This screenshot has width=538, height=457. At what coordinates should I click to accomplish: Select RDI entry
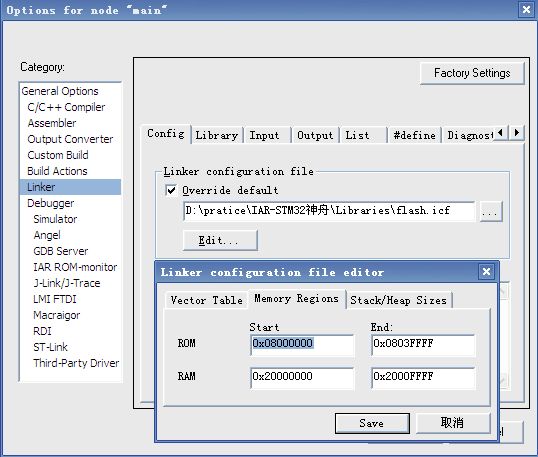(42, 331)
